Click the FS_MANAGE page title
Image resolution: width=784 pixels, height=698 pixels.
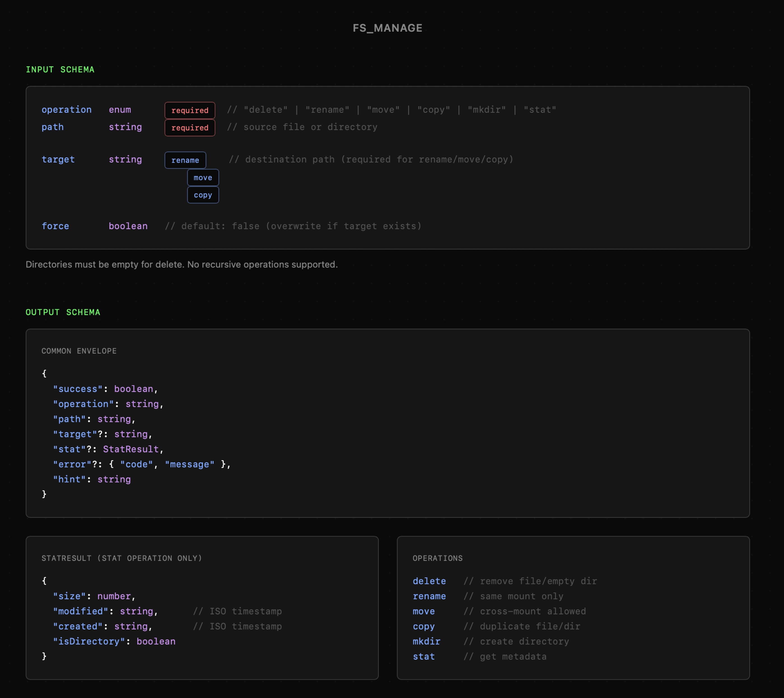pyautogui.click(x=387, y=28)
